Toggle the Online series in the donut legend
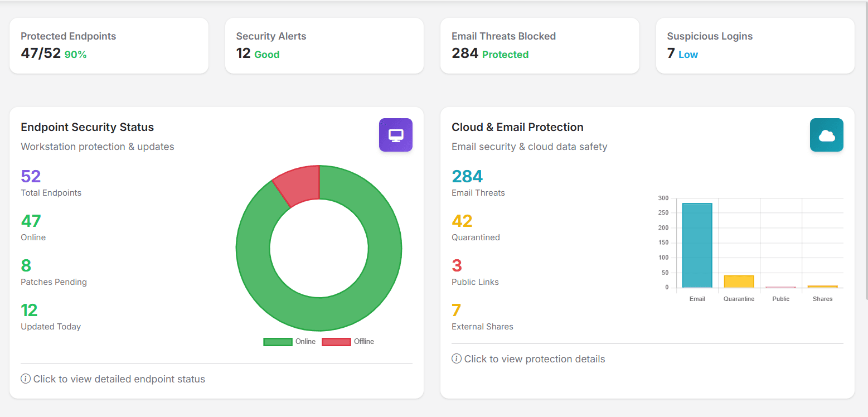This screenshot has width=868, height=417. click(x=306, y=341)
